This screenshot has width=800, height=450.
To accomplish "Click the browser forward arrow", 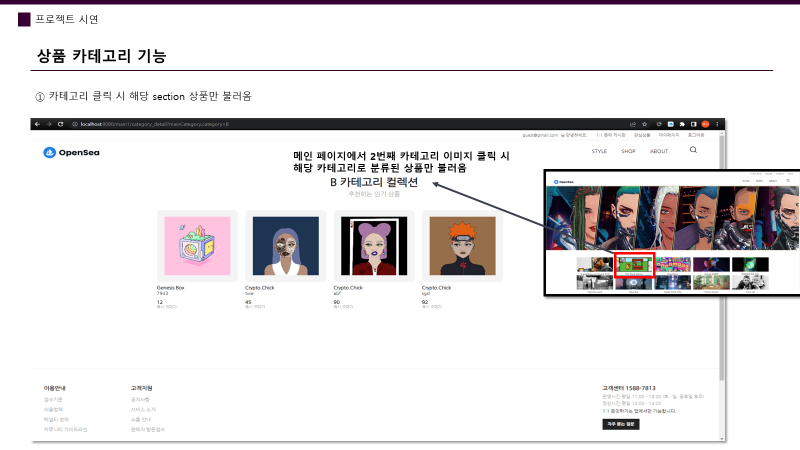I will click(x=49, y=124).
